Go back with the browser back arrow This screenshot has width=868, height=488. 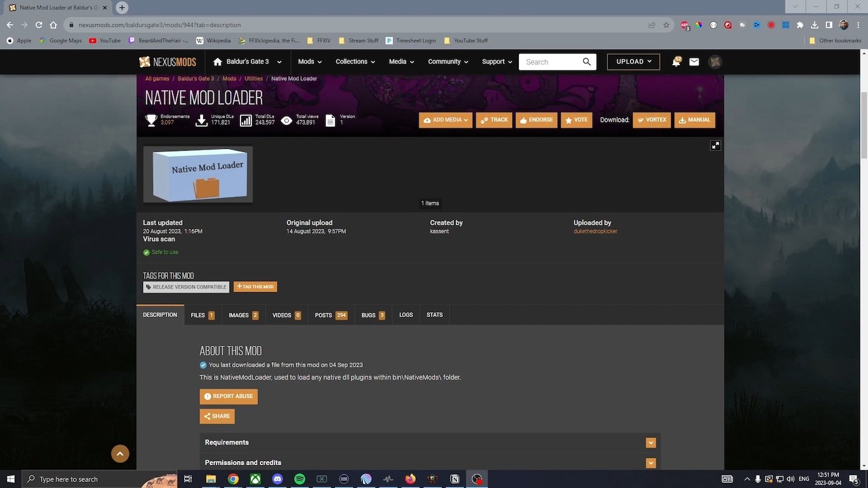coord(10,25)
